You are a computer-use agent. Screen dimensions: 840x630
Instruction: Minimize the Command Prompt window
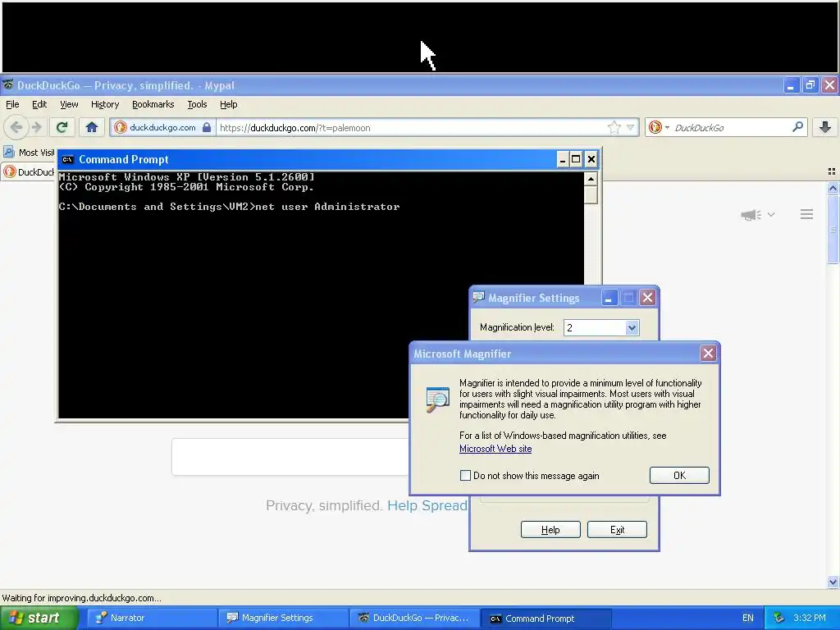pos(563,159)
